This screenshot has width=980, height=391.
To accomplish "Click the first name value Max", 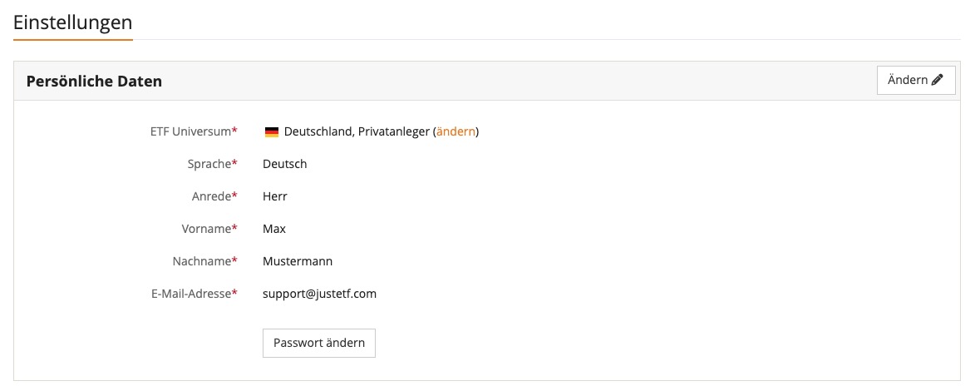I will [274, 229].
